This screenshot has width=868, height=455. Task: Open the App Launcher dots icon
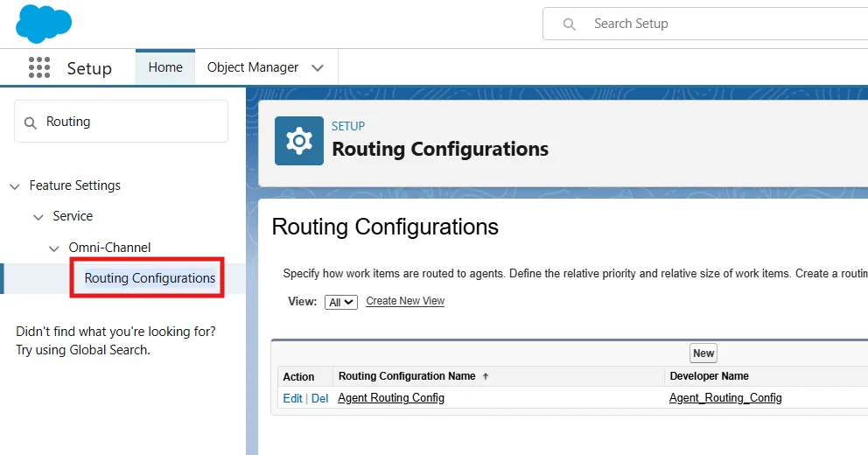pyautogui.click(x=39, y=68)
